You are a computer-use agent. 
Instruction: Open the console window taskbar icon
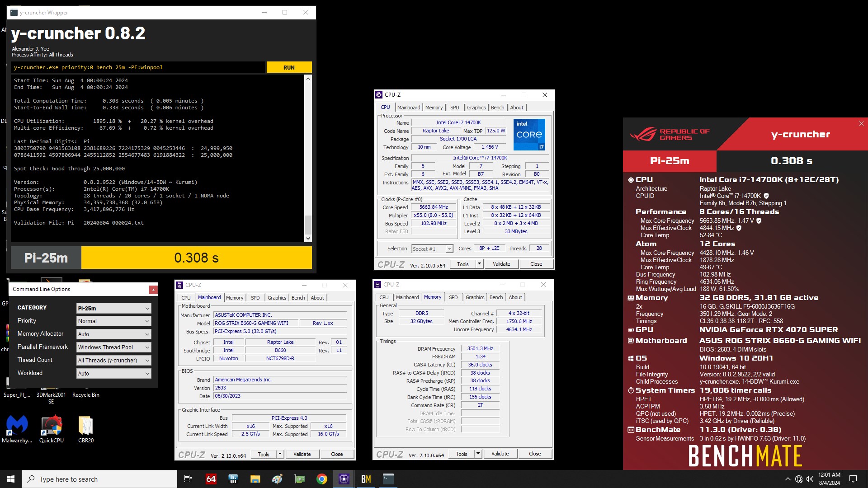[x=388, y=479]
